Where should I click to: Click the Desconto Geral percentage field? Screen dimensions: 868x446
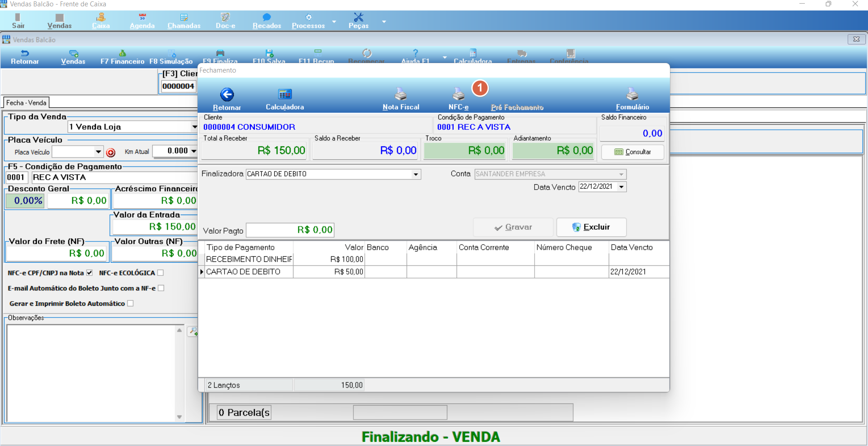[x=25, y=201]
